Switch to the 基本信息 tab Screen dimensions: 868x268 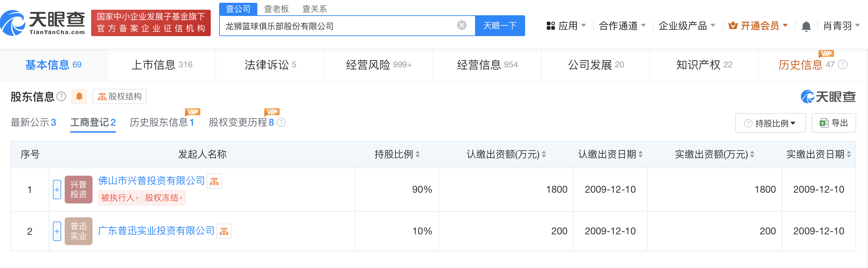pyautogui.click(x=54, y=65)
